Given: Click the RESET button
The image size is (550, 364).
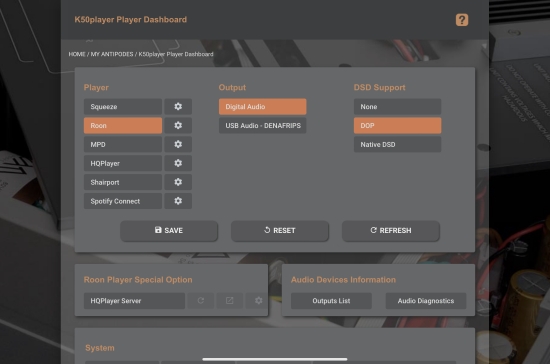Looking at the screenshot, I should click(280, 231).
